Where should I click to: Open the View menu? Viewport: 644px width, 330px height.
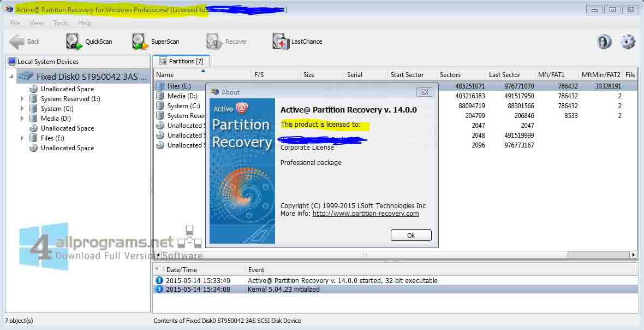tap(37, 23)
